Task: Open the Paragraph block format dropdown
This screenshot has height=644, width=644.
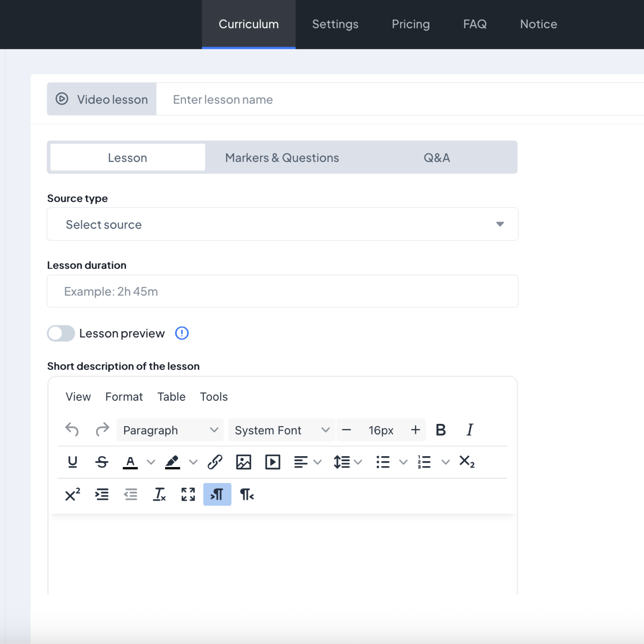Action: 170,430
